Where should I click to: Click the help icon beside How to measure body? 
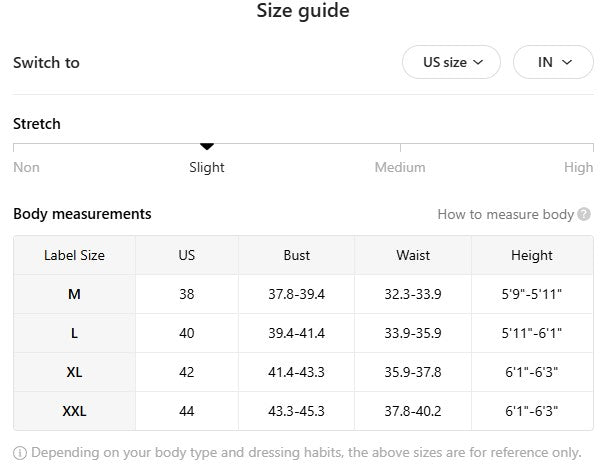pos(584,214)
